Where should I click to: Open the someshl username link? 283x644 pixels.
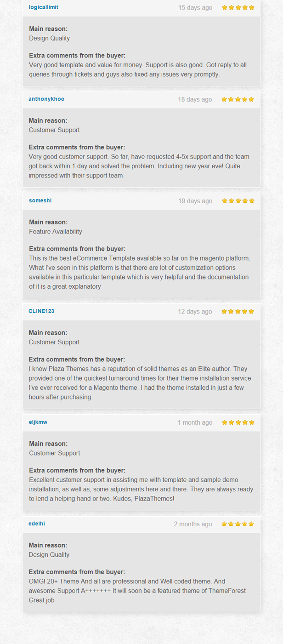[x=41, y=201]
